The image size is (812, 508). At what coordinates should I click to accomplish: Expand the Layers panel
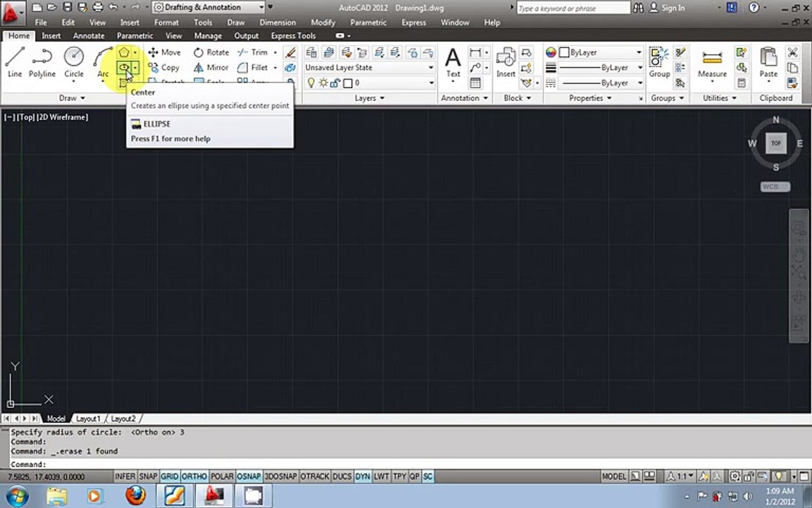coord(370,98)
